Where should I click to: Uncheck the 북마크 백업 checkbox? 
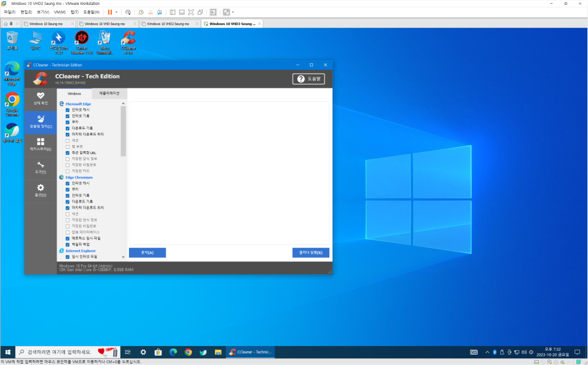click(68, 244)
